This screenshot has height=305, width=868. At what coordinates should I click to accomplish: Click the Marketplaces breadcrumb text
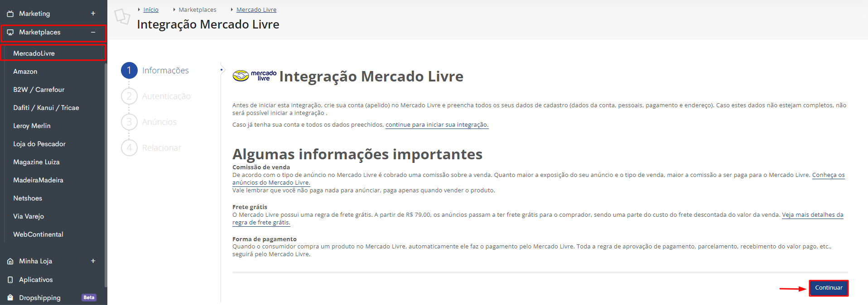[198, 10]
